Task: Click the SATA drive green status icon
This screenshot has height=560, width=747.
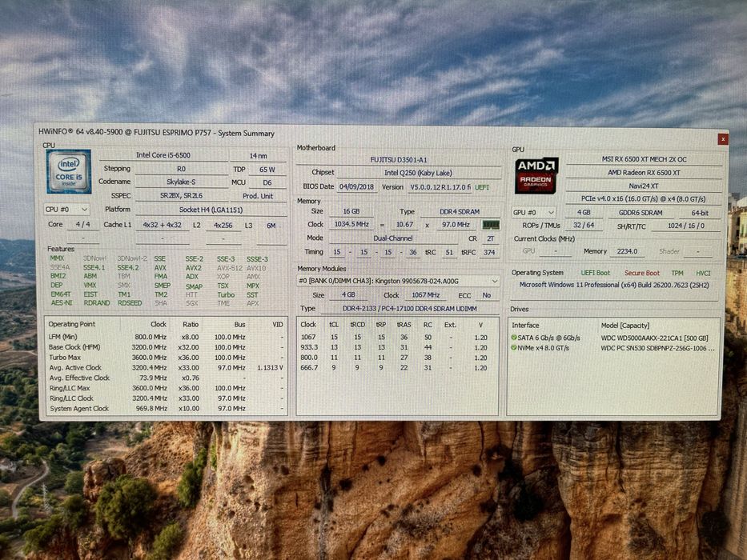Action: click(514, 337)
